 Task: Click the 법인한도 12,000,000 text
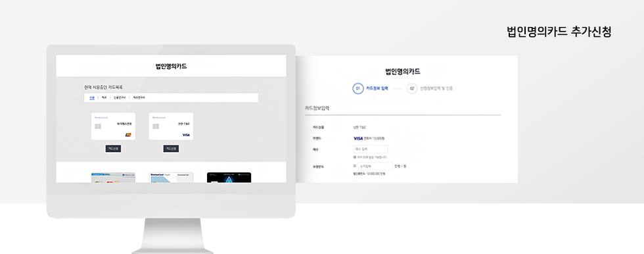[369, 174]
